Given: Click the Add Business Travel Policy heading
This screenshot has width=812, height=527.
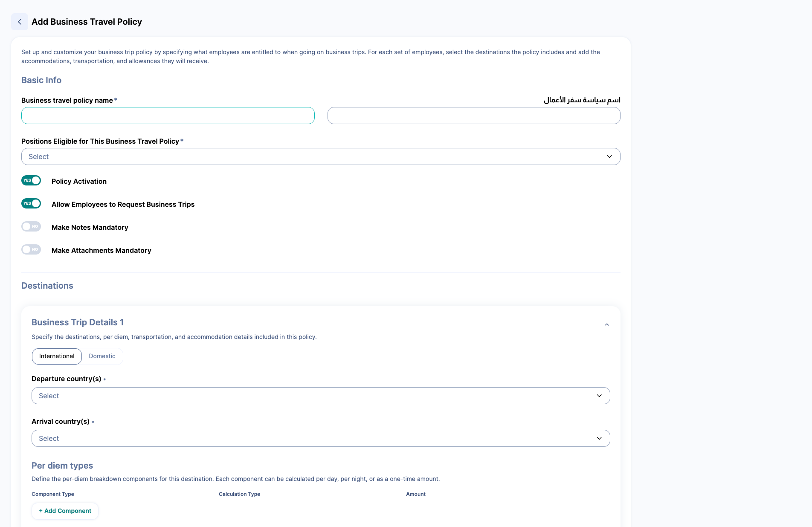Looking at the screenshot, I should click(87, 22).
